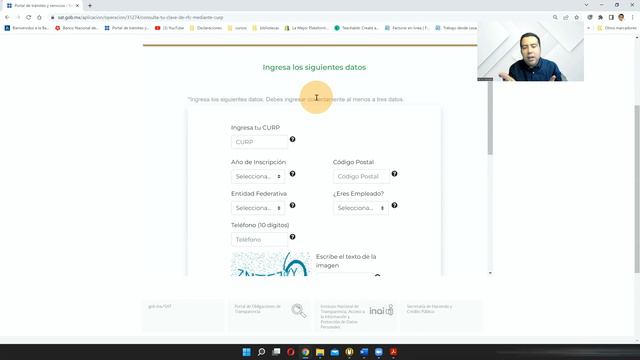The height and width of the screenshot is (360, 640).
Task: Open the Banco Nacional bookmark
Action: pos(77,28)
